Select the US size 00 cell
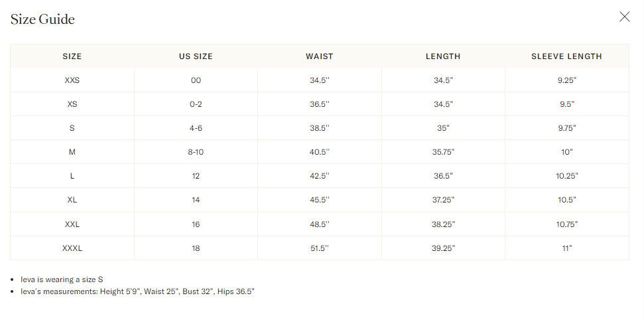The width and height of the screenshot is (644, 320). [196, 80]
